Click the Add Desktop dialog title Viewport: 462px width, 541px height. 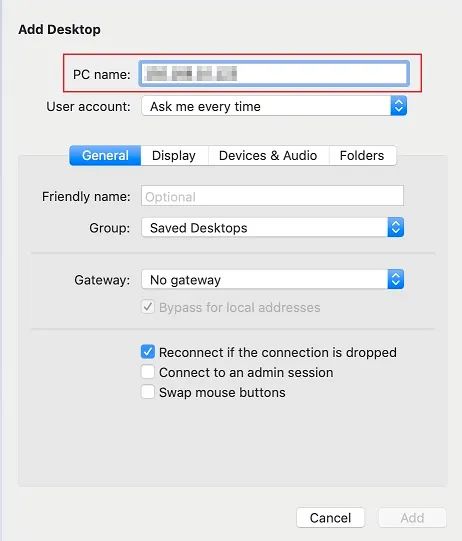click(x=59, y=29)
